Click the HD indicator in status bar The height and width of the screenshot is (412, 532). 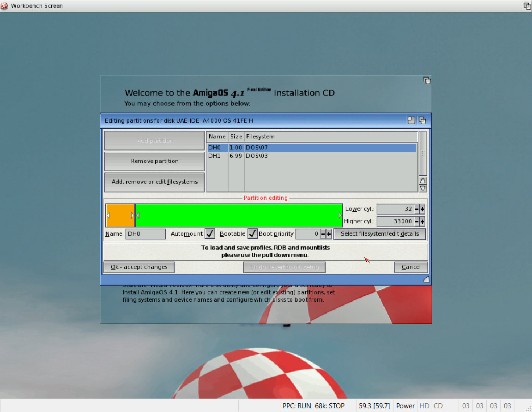pos(424,406)
